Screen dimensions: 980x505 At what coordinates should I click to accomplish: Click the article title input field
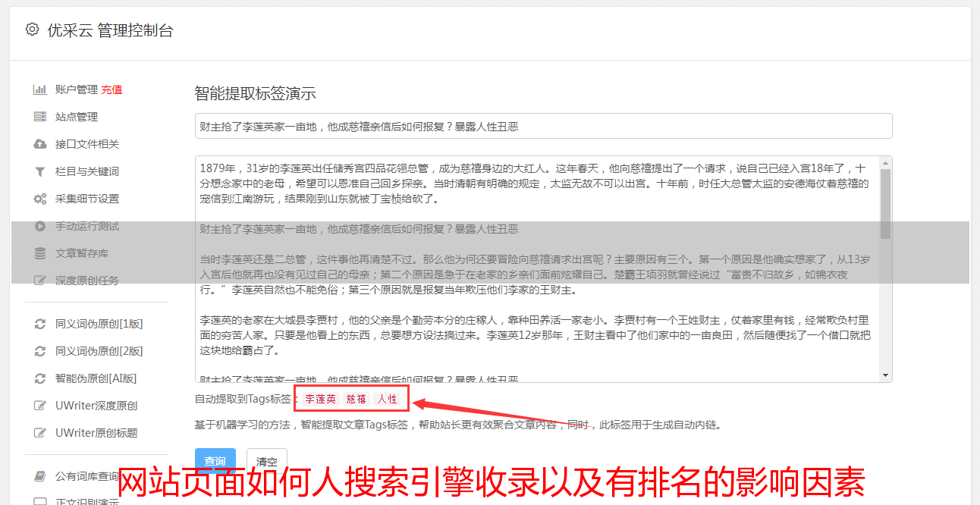point(543,126)
